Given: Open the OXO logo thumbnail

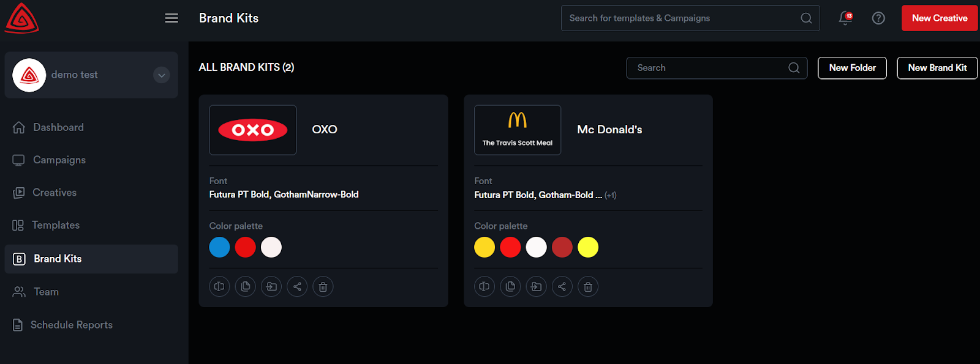Looking at the screenshot, I should tap(253, 130).
